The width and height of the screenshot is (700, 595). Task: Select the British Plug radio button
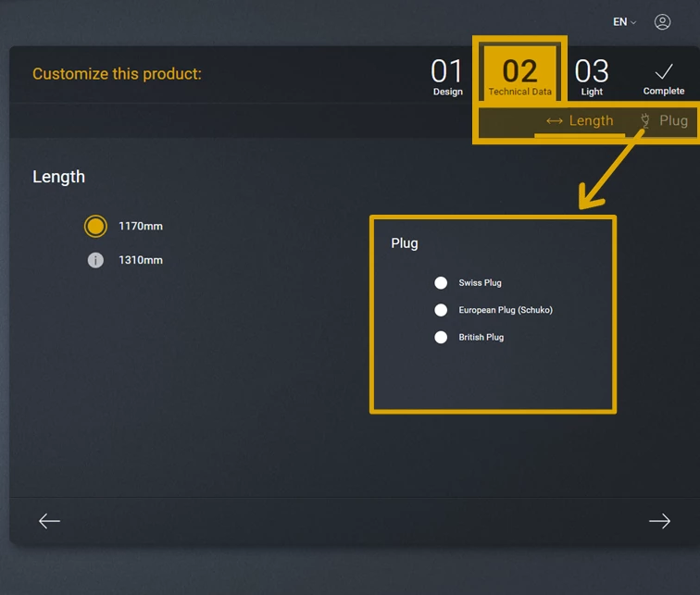441,337
